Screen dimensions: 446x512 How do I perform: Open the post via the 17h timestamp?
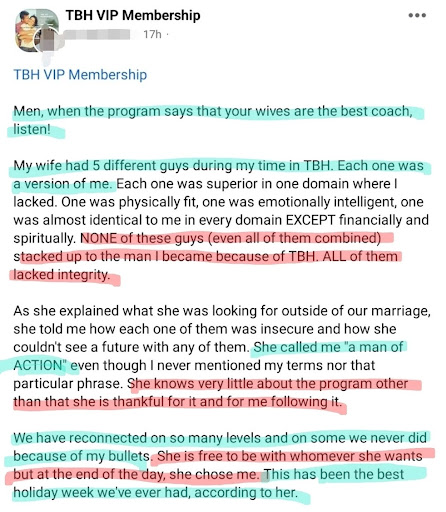pos(152,34)
